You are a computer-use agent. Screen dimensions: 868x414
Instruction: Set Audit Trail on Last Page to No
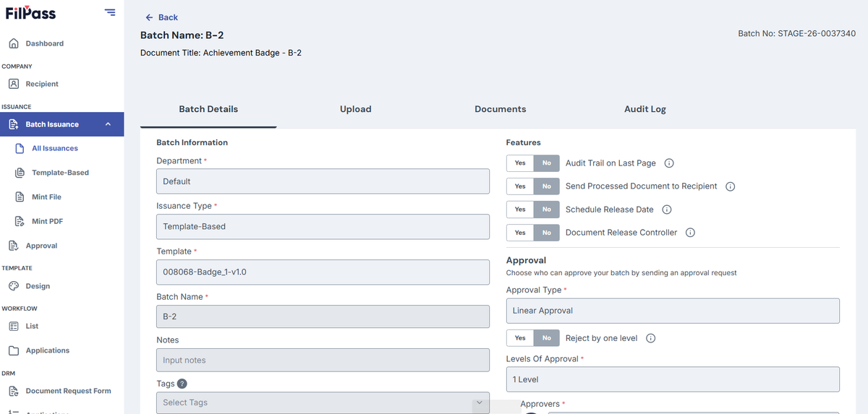[547, 163]
